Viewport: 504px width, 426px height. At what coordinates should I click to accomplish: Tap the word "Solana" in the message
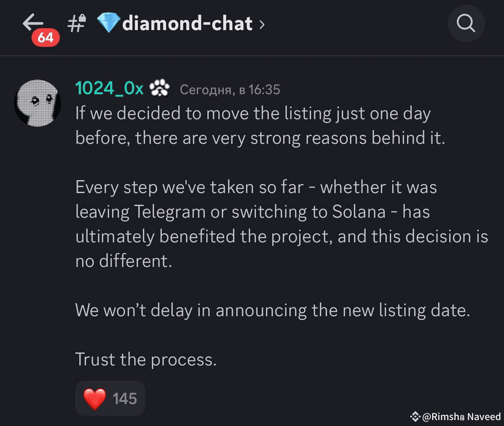coord(359,212)
